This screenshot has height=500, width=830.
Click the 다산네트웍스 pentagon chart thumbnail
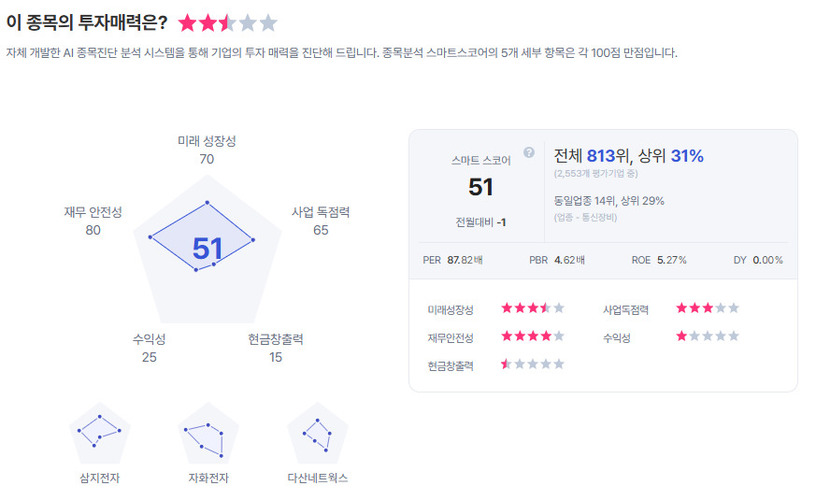317,433
